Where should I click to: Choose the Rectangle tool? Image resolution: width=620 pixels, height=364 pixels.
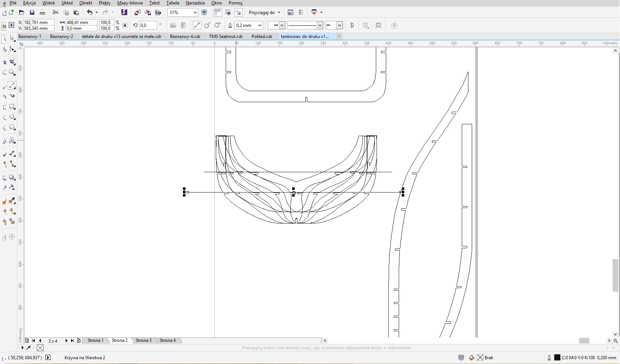coord(12,107)
